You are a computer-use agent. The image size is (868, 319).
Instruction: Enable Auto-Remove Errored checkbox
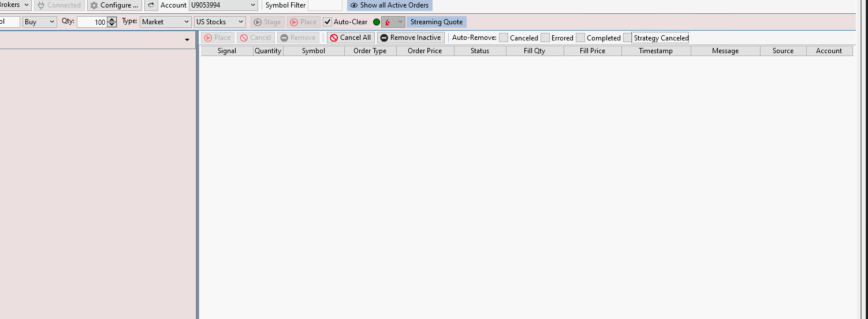click(x=545, y=38)
